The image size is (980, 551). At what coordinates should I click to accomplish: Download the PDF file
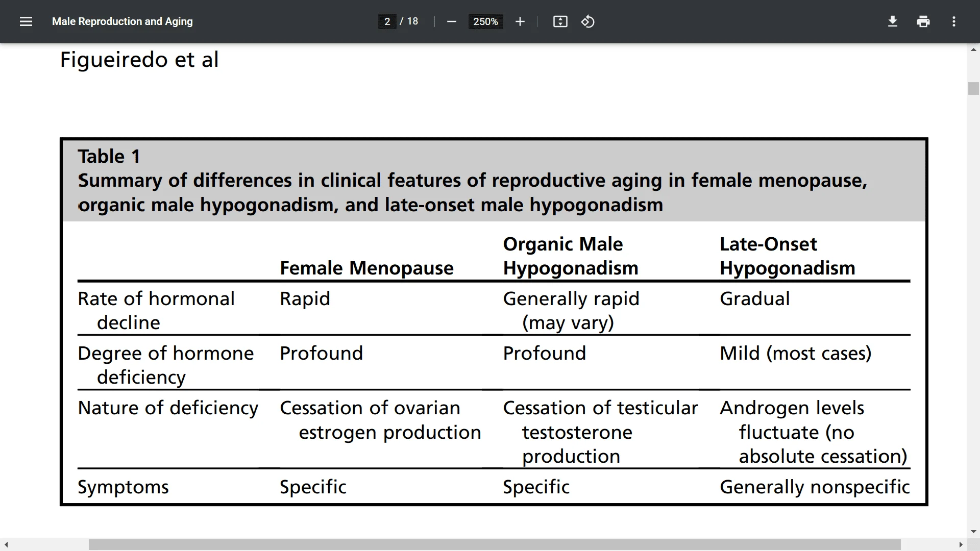[892, 21]
